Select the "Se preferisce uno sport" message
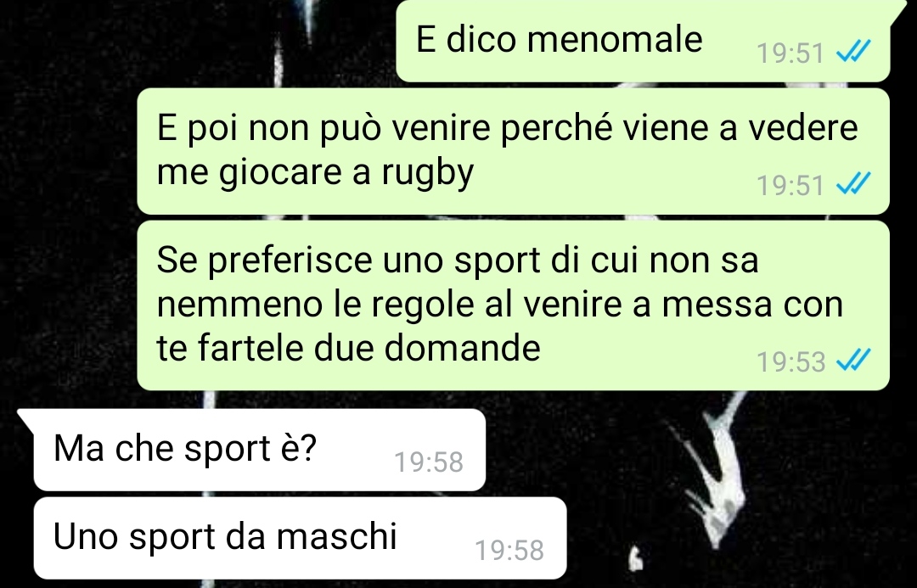The image size is (917, 588). [x=514, y=305]
